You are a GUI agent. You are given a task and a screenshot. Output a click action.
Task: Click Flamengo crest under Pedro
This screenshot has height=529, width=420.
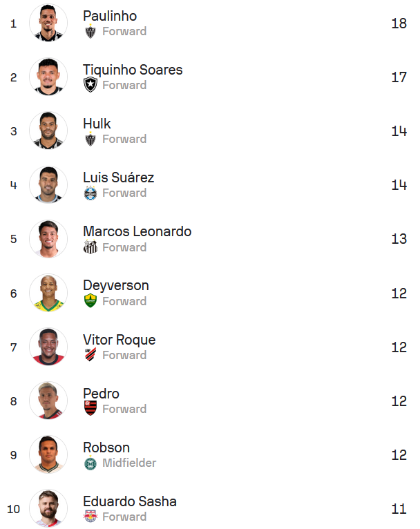point(90,409)
